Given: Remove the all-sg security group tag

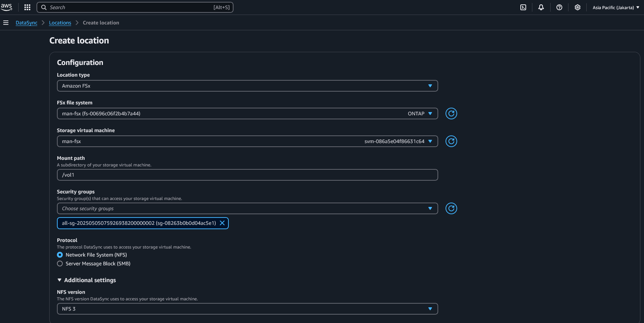Looking at the screenshot, I should pyautogui.click(x=222, y=223).
